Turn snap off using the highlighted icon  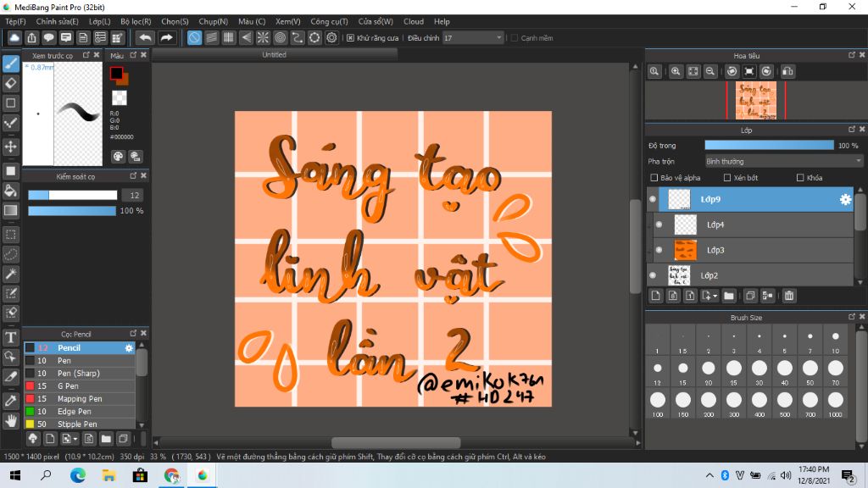[194, 37]
